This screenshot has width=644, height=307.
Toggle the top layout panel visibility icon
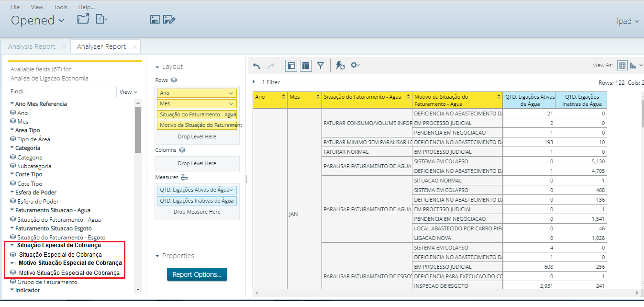click(306, 66)
